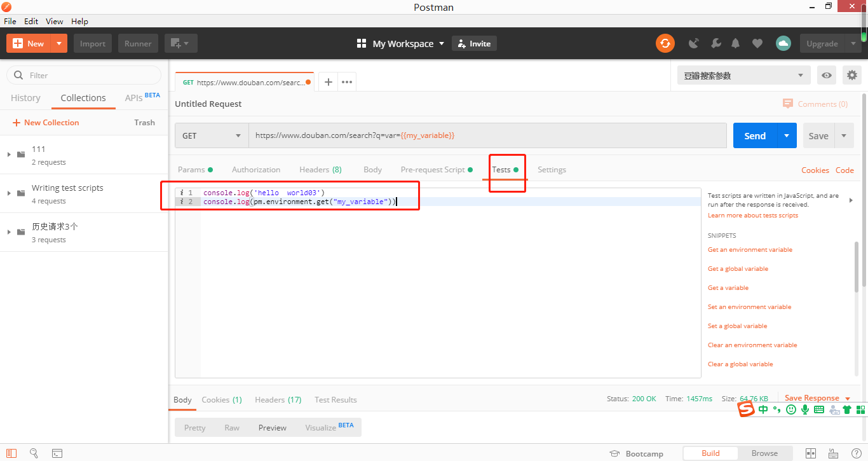The height and width of the screenshot is (461, 868).
Task: Open the GET method dropdown
Action: click(212, 135)
